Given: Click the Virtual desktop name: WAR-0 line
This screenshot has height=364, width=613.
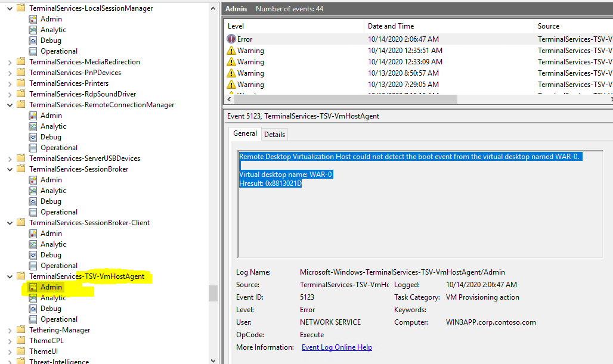Looking at the screenshot, I should [286, 174].
